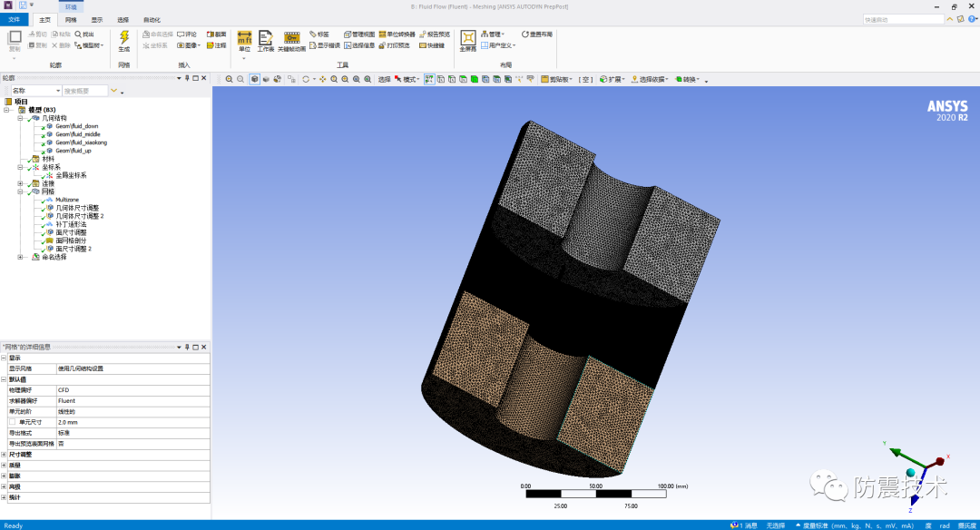Toggle suppression checkmark on Geom\fluid_down
Viewport: 980px width, 530px height.
point(44,126)
